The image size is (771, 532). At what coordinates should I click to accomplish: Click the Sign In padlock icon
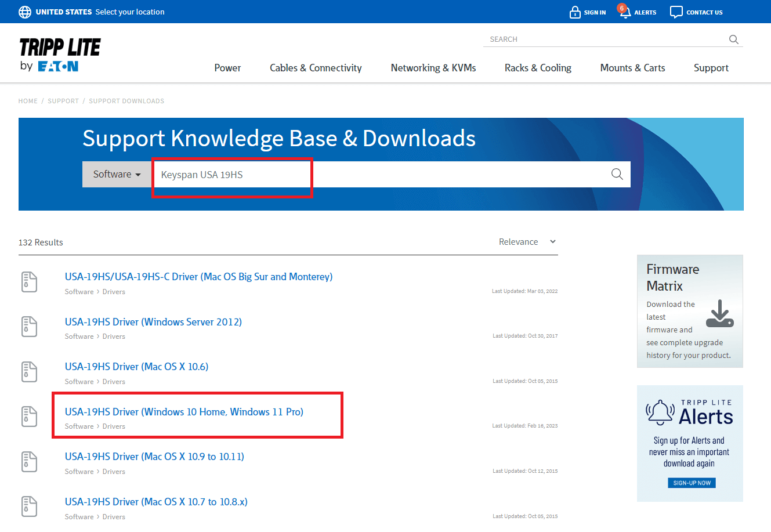575,12
